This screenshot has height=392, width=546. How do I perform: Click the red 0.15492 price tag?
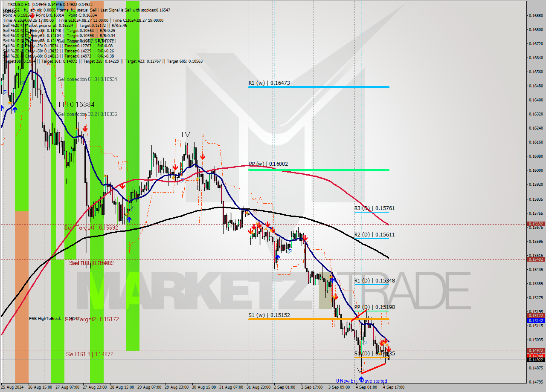click(x=536, y=259)
